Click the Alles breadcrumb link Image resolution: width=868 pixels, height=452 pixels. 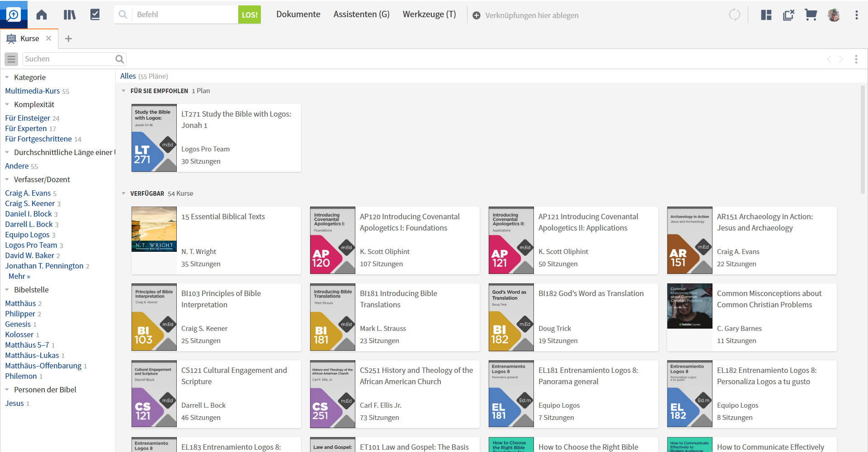tap(128, 76)
